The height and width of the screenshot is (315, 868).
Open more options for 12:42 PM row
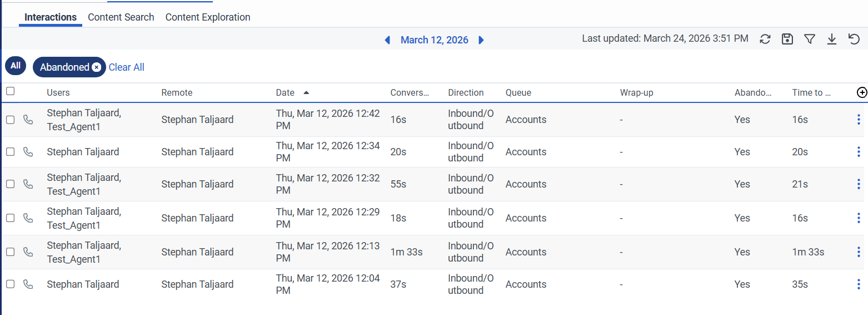(x=859, y=120)
